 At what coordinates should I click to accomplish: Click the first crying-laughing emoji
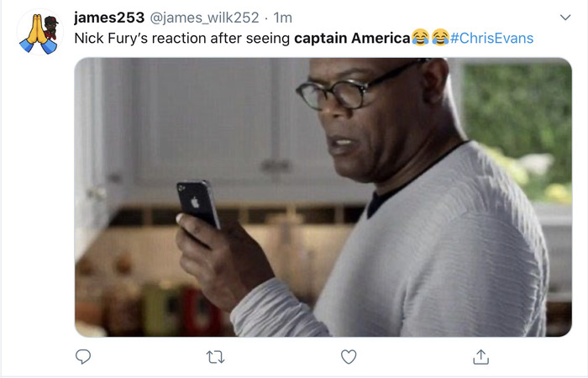pos(420,38)
